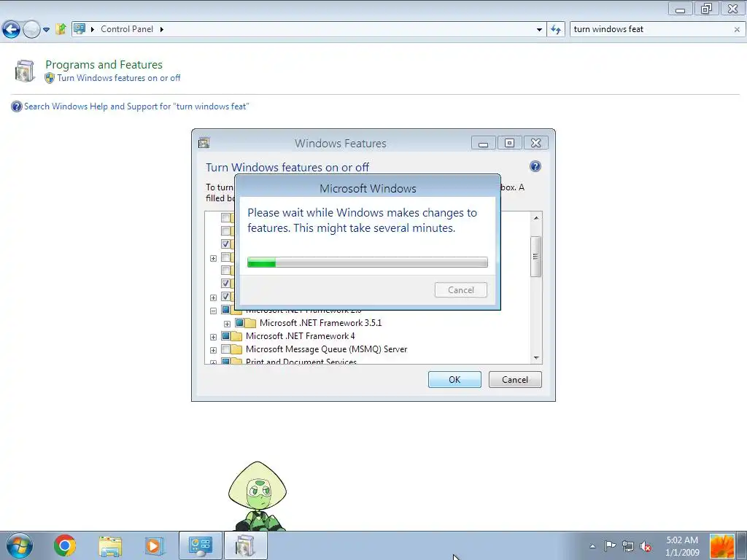Viewport: 747px width, 560px height.
Task: Open the Action Center flag icon
Action: pyautogui.click(x=610, y=545)
